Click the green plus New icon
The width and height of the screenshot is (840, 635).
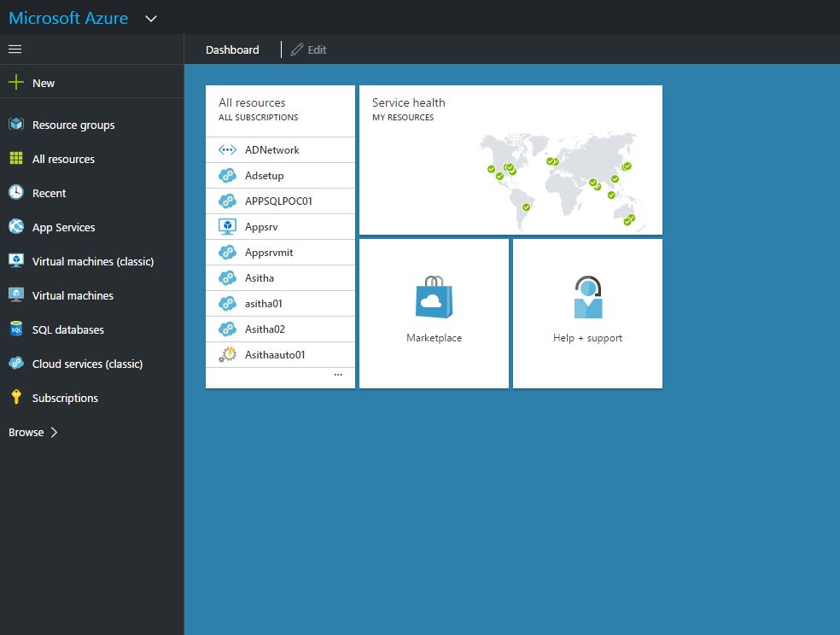pyautogui.click(x=16, y=83)
